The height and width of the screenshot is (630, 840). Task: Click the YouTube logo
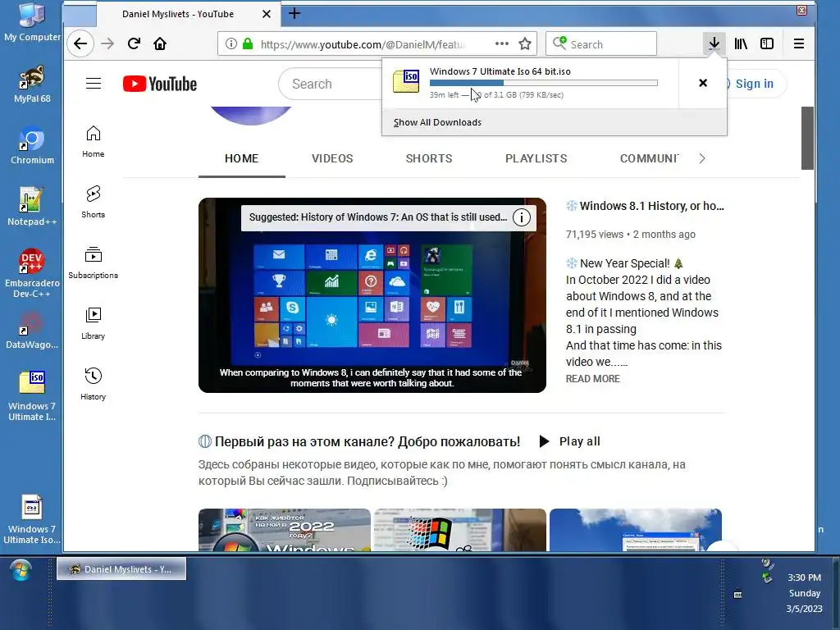point(160,84)
